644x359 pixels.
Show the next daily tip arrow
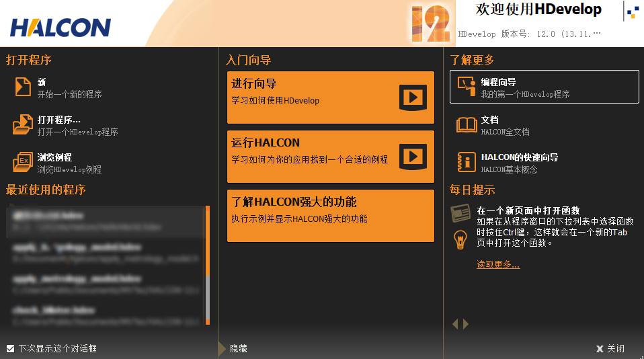pyautogui.click(x=465, y=324)
